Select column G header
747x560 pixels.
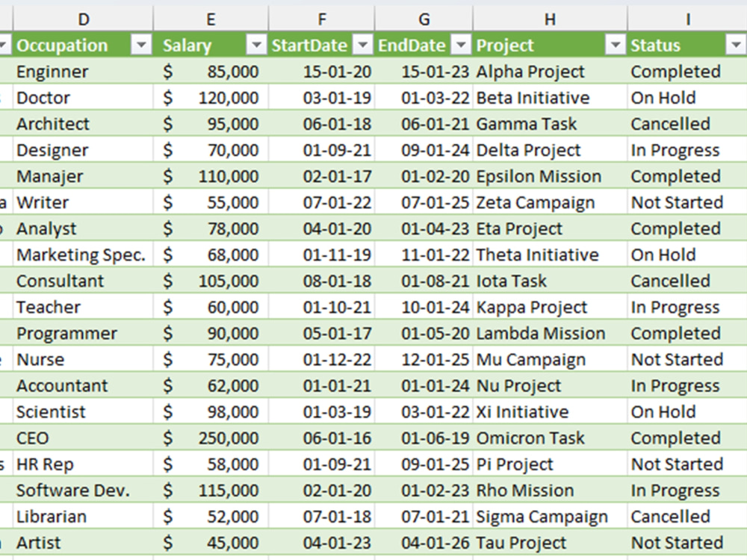coord(424,19)
